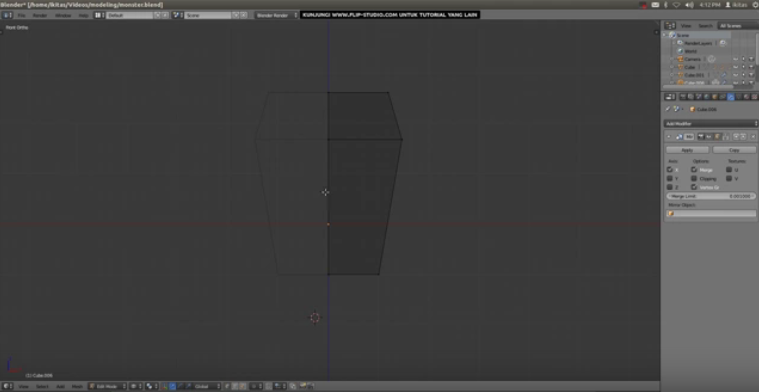Enable the Y axis mirror checkbox
This screenshot has height=392, width=759.
pos(669,178)
